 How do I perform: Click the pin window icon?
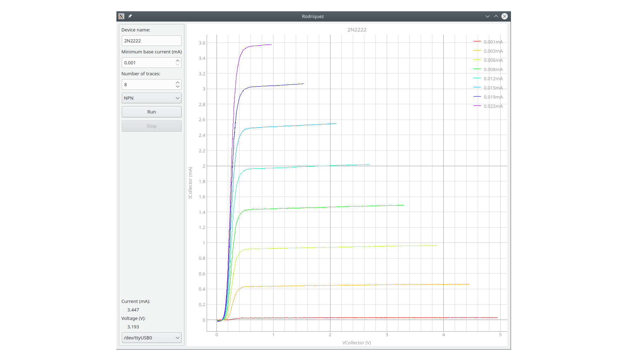pyautogui.click(x=130, y=16)
